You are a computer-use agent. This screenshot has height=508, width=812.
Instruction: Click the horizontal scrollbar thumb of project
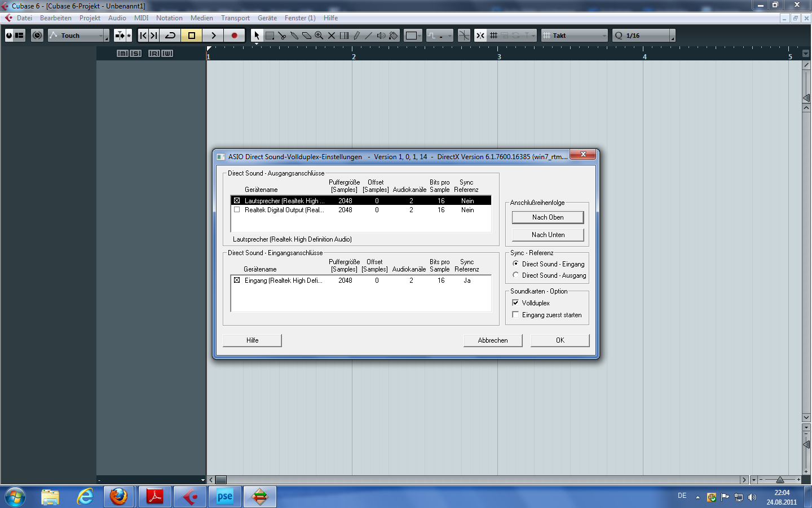click(x=221, y=480)
